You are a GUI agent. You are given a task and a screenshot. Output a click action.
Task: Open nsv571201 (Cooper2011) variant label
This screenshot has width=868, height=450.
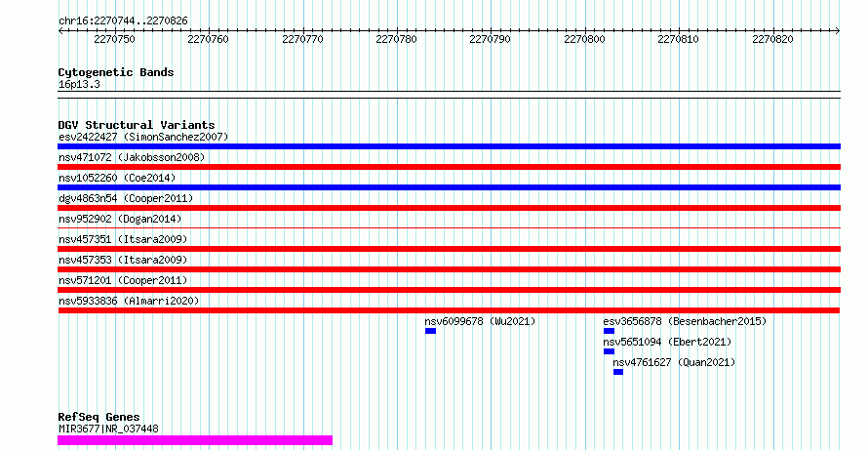[x=123, y=280]
